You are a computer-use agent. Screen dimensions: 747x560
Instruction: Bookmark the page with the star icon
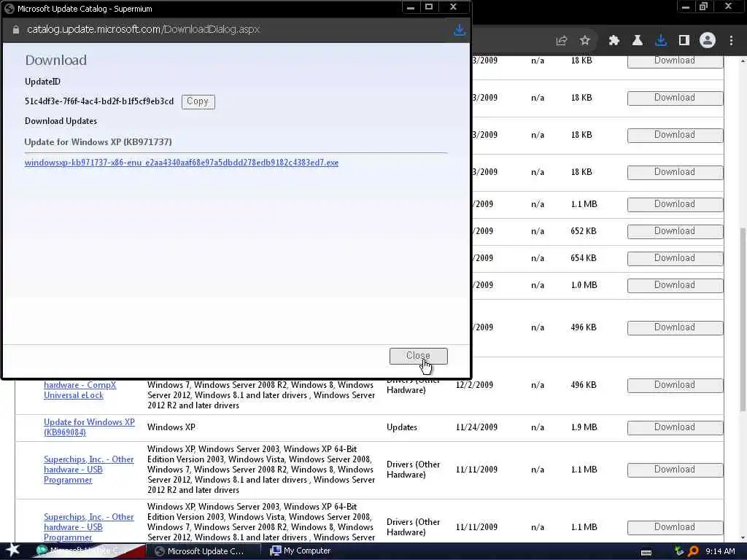585,41
